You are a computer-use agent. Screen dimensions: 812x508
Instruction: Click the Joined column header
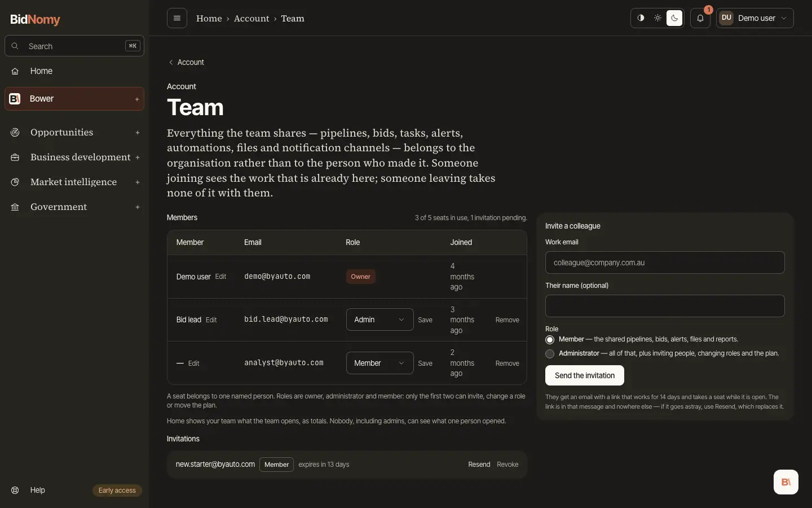click(461, 242)
